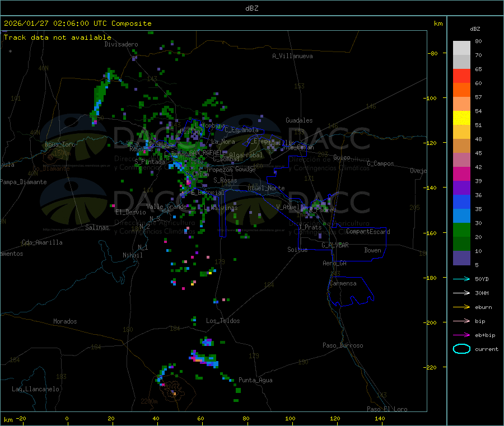
Task: Click the El_Desvio map label
Action: (x=130, y=212)
